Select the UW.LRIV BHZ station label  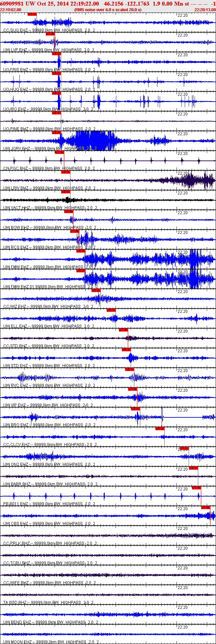point(16,188)
